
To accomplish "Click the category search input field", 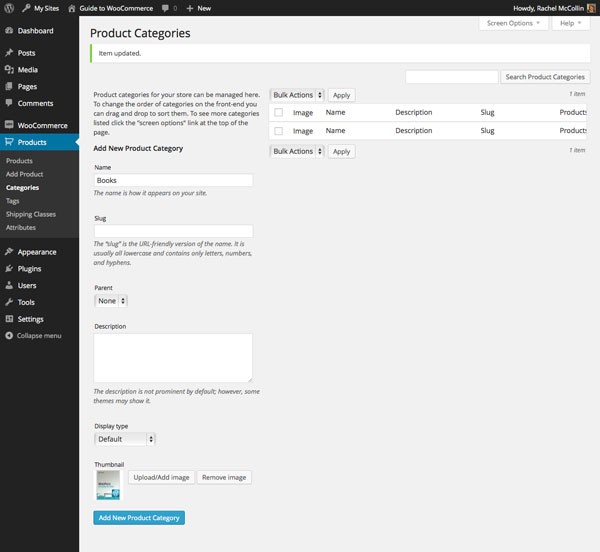I will (x=452, y=77).
